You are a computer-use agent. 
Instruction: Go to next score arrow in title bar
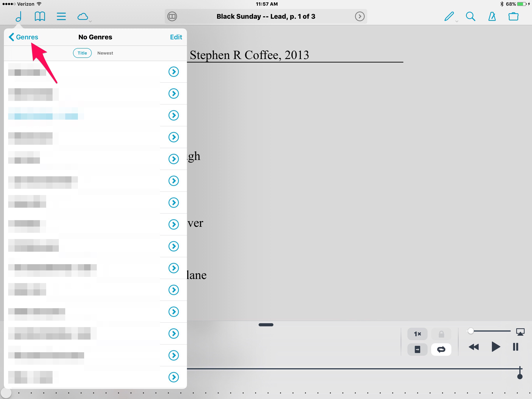359,16
